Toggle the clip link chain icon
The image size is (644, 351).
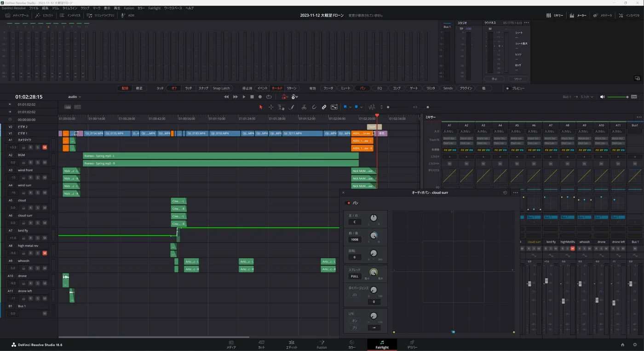324,107
